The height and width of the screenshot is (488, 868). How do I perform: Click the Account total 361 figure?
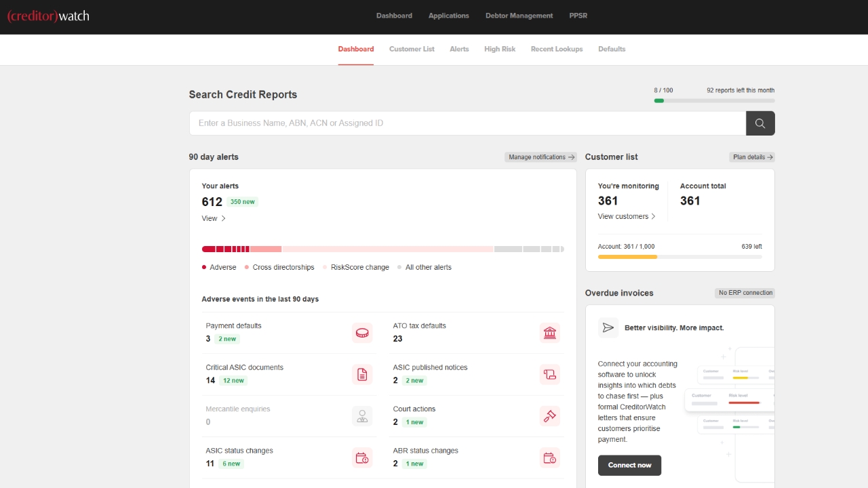[x=690, y=201]
